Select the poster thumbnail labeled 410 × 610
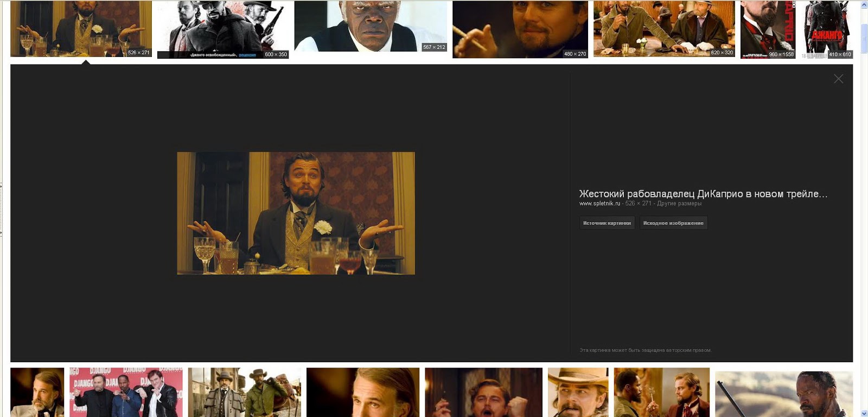868x417 pixels. 827,29
